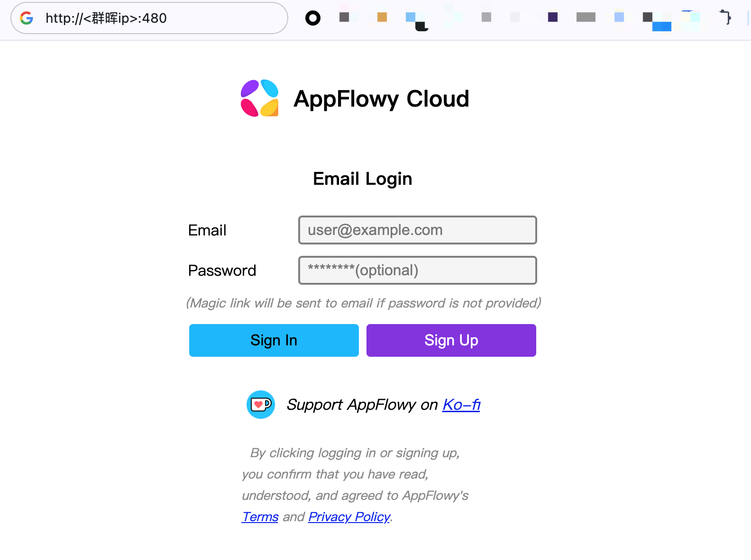Focus the Email input field

[418, 230]
